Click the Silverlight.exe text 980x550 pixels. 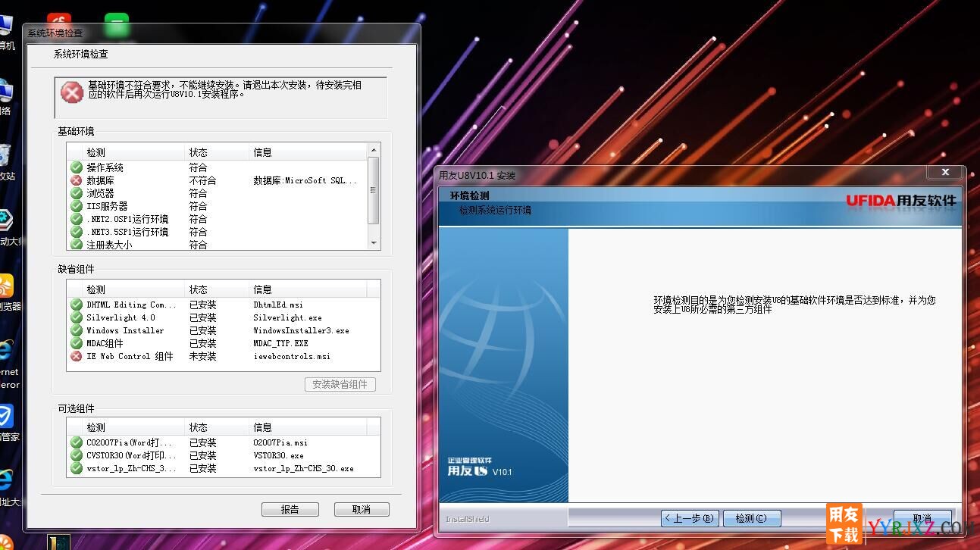pos(287,317)
